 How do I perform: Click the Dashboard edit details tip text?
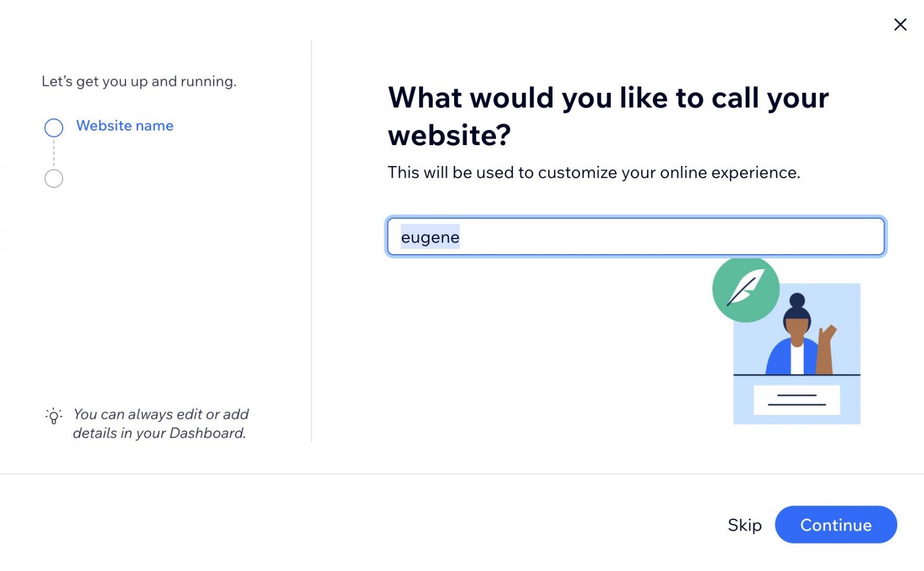click(x=160, y=424)
